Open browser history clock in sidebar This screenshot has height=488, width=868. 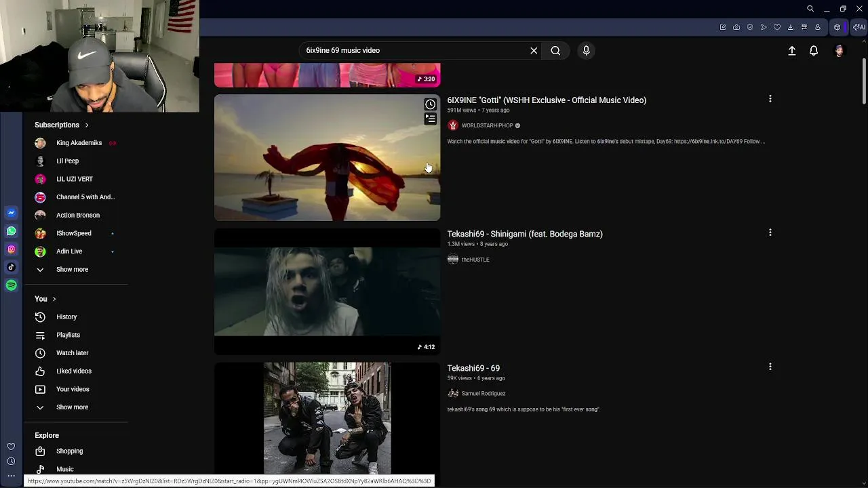pos(11,462)
